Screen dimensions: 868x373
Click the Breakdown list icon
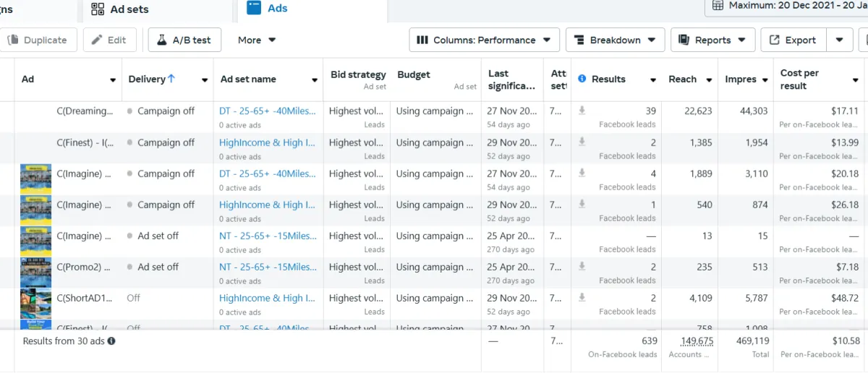(x=580, y=40)
